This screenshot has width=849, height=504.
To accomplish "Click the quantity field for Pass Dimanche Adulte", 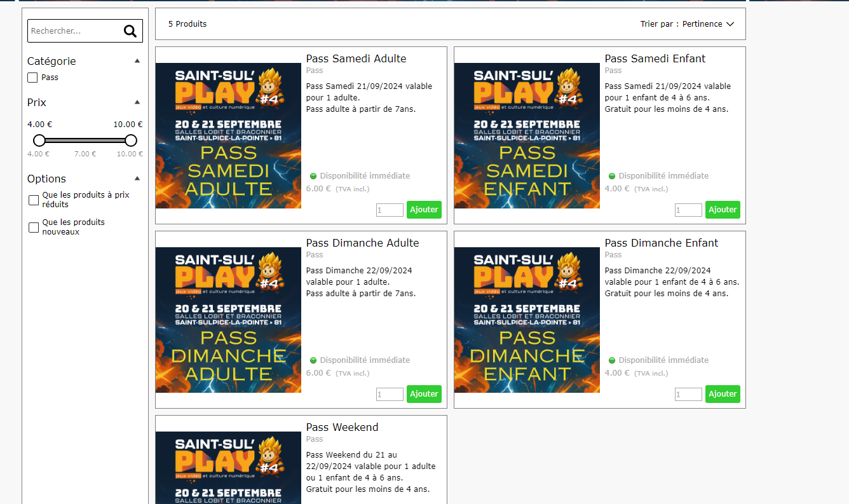I will (x=390, y=394).
